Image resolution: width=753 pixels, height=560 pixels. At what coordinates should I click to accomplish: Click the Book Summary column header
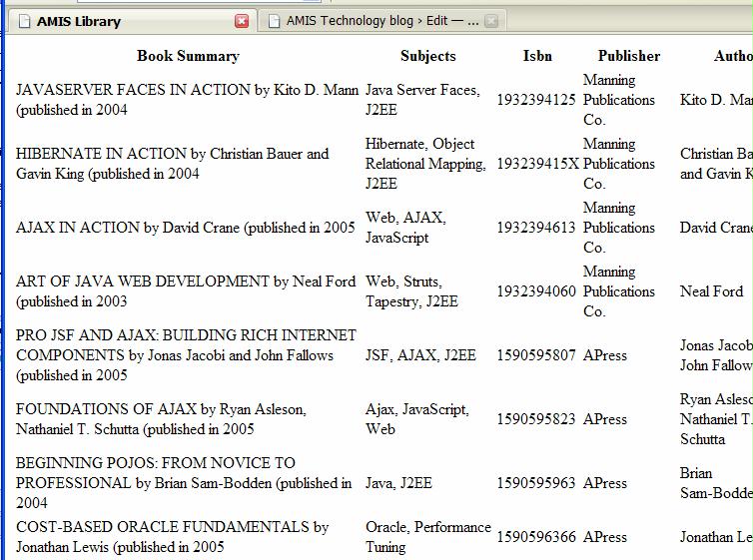(x=188, y=56)
